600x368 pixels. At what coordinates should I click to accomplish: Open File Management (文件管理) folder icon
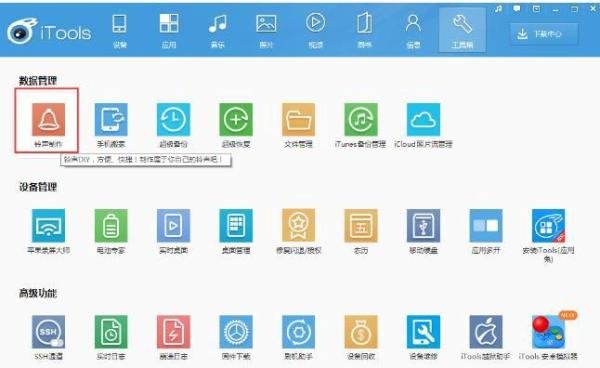click(298, 119)
